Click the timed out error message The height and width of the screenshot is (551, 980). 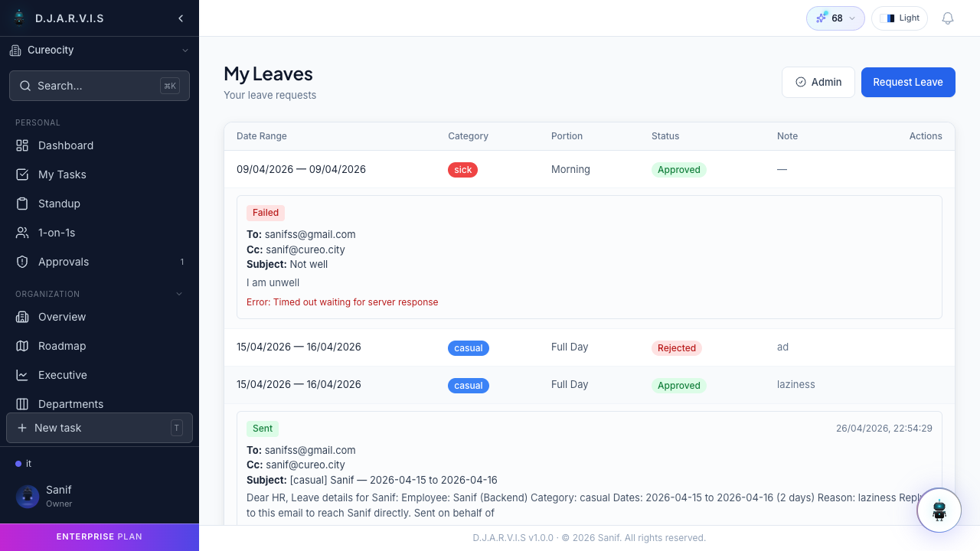pos(342,302)
